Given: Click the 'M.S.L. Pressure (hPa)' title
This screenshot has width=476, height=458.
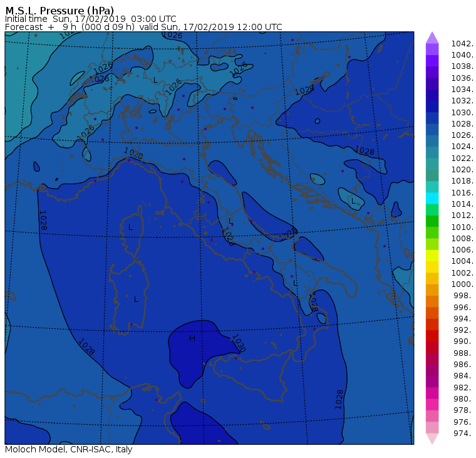Looking at the screenshot, I should (59, 11).
